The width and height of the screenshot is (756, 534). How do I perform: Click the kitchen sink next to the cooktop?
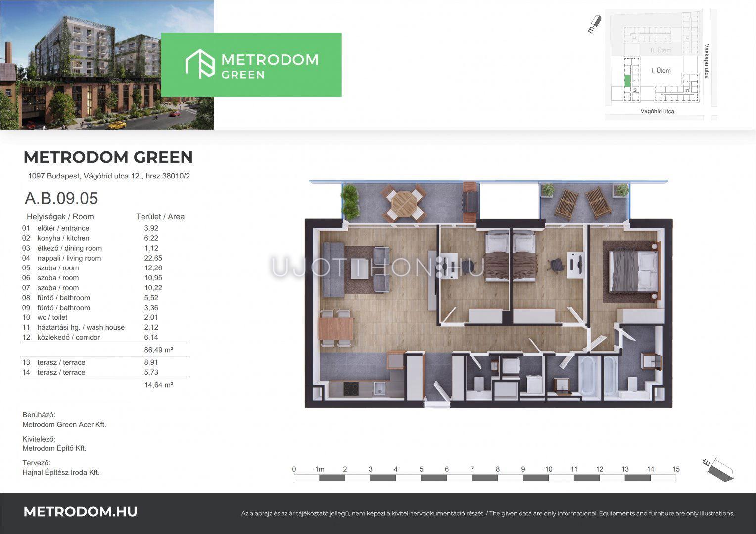point(379,388)
